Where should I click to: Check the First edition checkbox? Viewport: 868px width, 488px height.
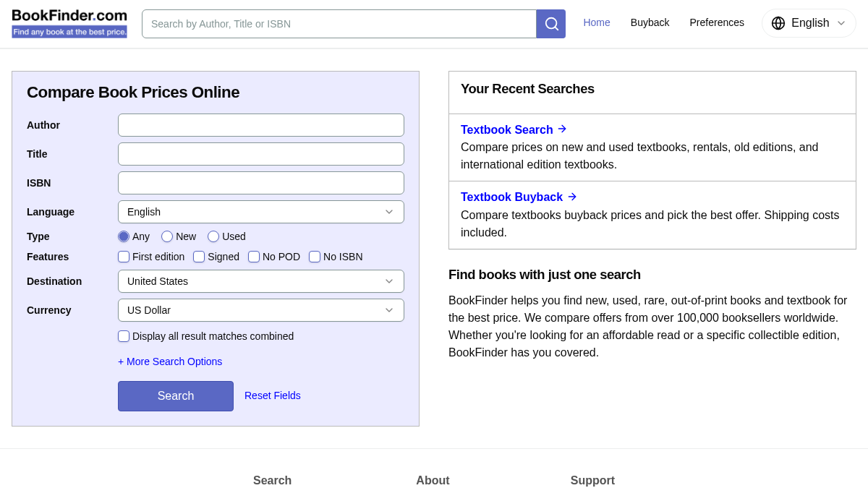[x=124, y=257]
